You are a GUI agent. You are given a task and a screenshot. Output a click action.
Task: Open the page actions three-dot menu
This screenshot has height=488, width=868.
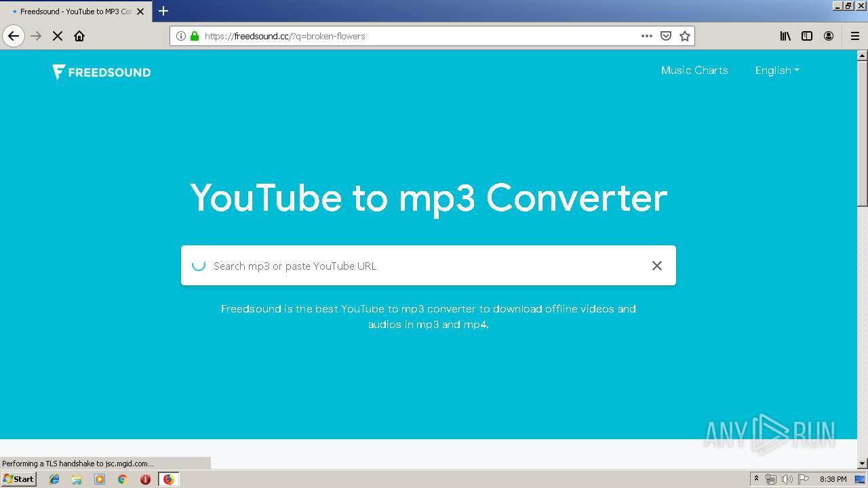647,36
